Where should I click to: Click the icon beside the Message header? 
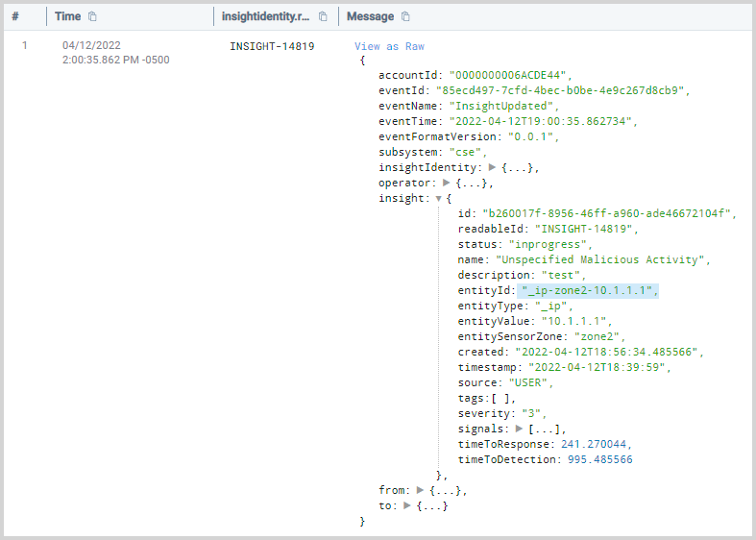pos(405,17)
